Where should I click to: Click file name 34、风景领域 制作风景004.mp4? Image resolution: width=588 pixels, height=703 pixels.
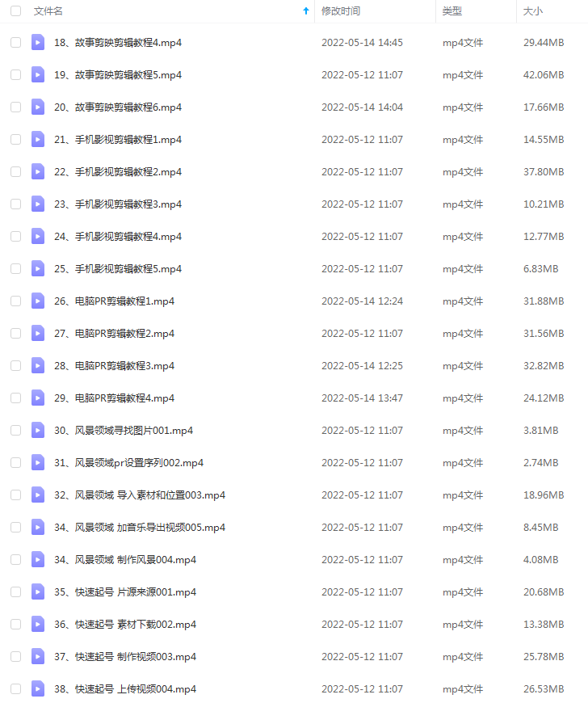(x=125, y=559)
